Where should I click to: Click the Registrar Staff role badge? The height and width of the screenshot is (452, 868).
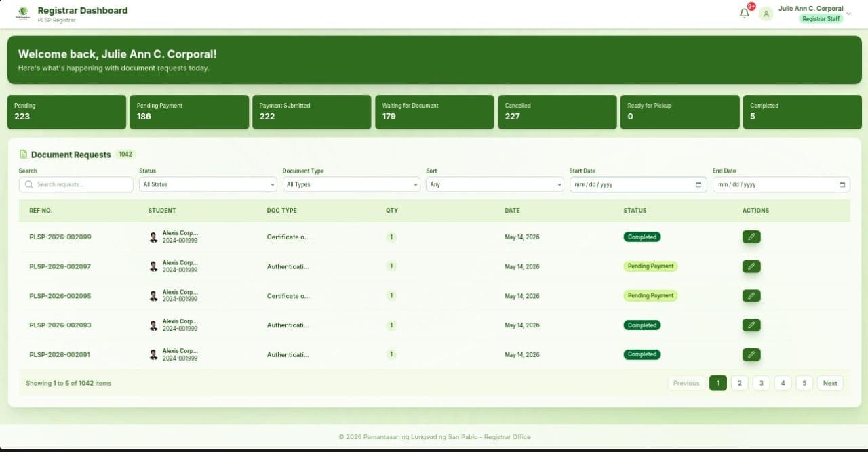[x=821, y=19]
